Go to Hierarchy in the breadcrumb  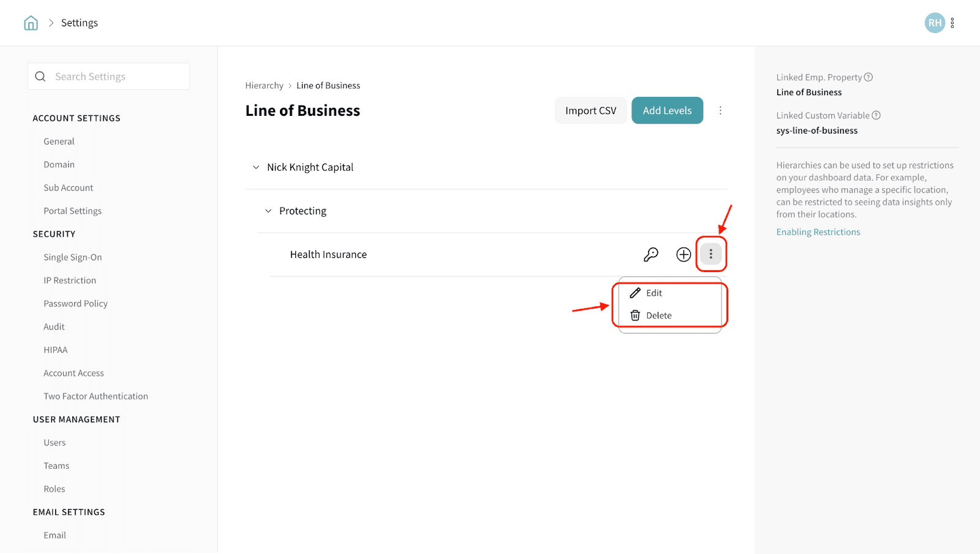264,86
